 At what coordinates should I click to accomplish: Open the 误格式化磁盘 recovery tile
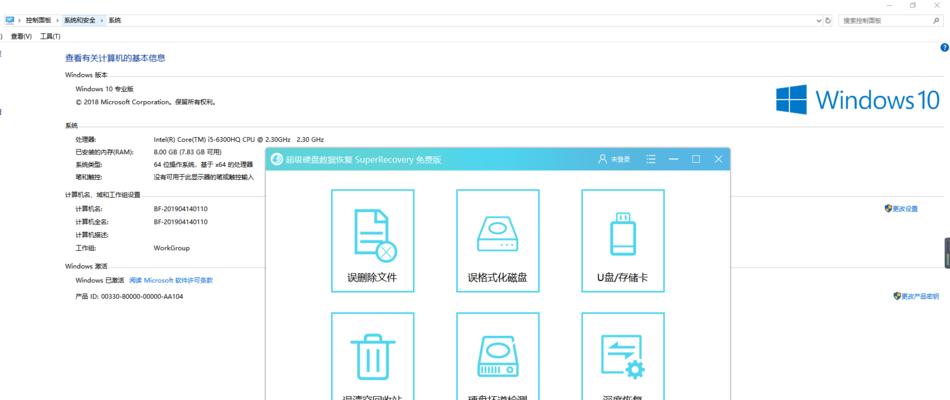pyautogui.click(x=497, y=241)
